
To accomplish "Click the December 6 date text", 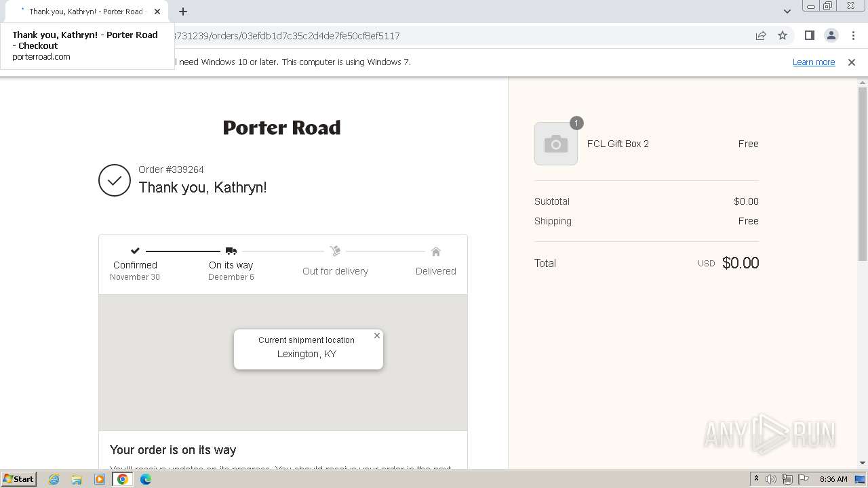I will 231,277.
